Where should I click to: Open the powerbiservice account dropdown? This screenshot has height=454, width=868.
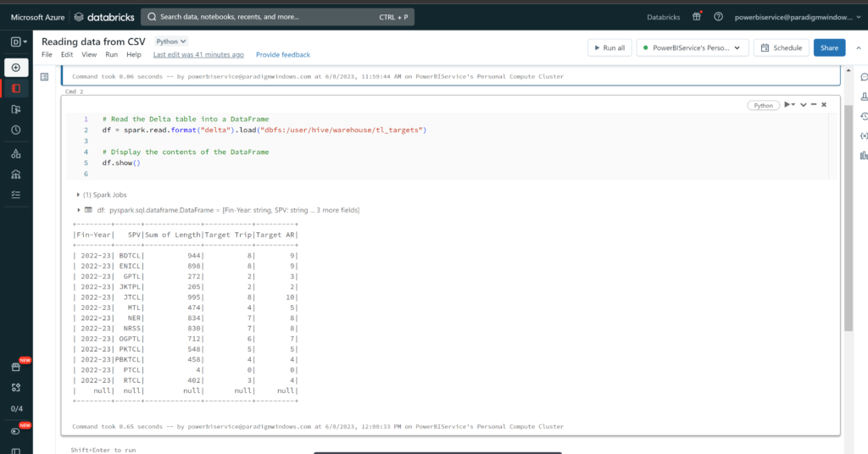pos(798,17)
